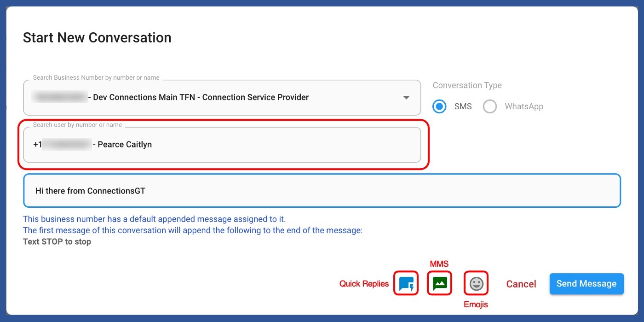Click the "Text STOP to stop" appended text
Image resolution: width=644 pixels, height=322 pixels.
(x=57, y=242)
